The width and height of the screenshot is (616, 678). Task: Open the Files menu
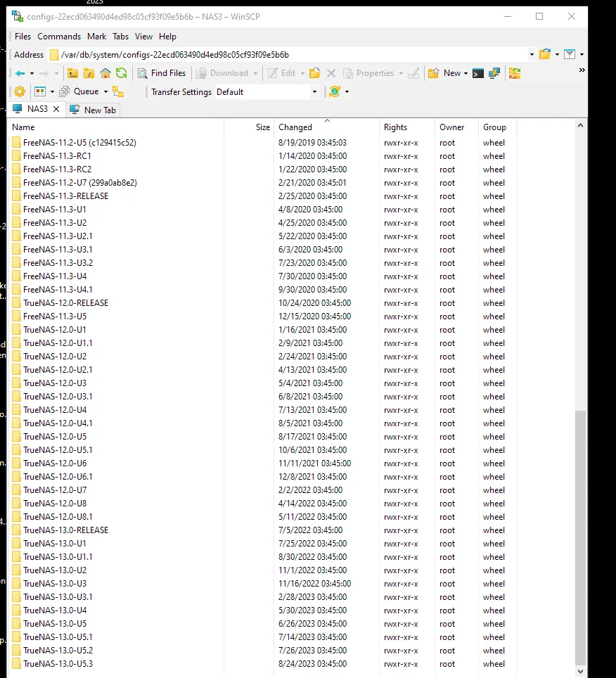pyautogui.click(x=22, y=36)
